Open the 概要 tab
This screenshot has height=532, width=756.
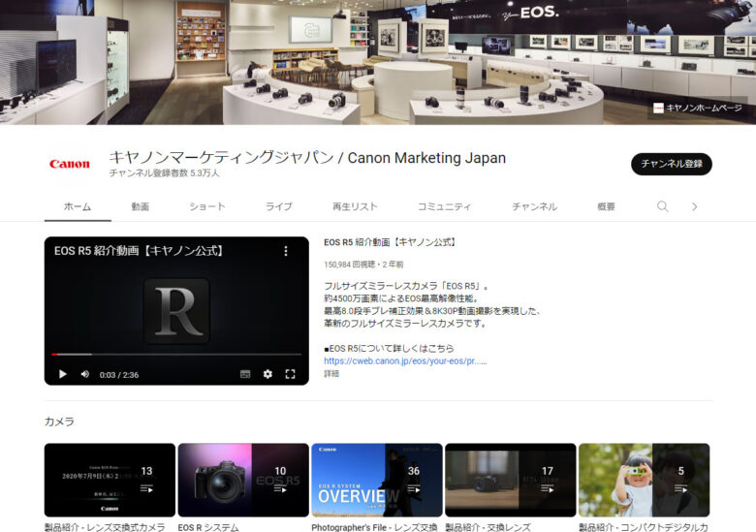606,206
